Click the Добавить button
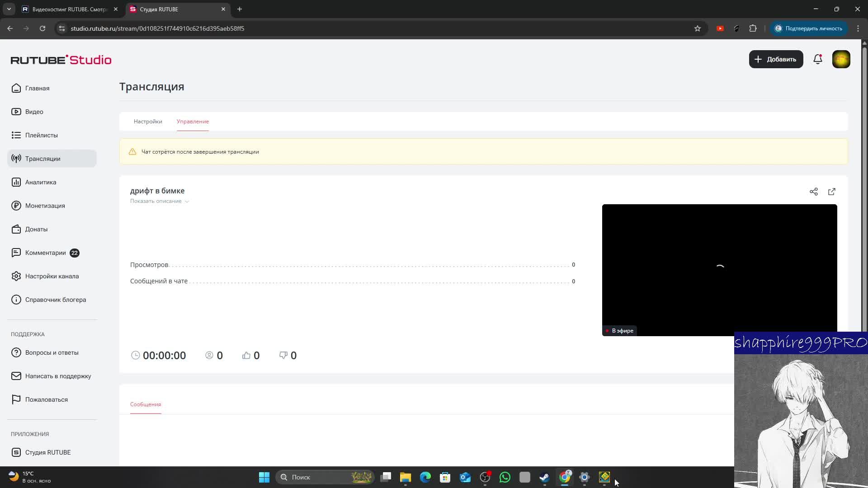The width and height of the screenshot is (868, 488). 776,59
